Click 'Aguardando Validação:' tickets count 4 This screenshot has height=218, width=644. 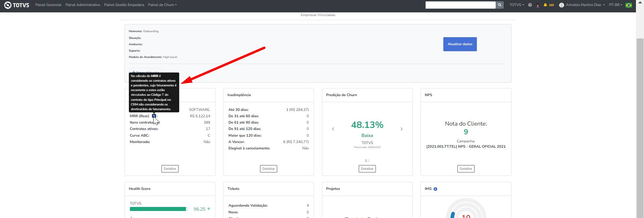point(308,206)
